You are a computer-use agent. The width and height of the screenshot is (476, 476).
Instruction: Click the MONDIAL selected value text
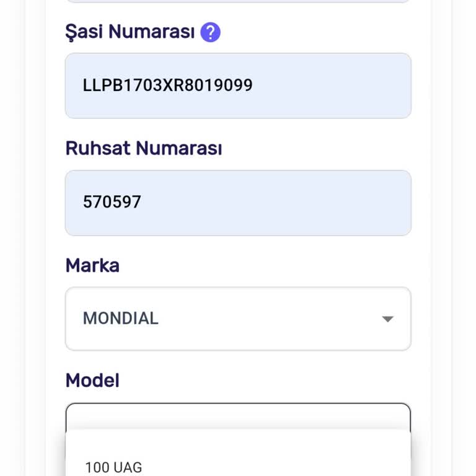point(121,319)
